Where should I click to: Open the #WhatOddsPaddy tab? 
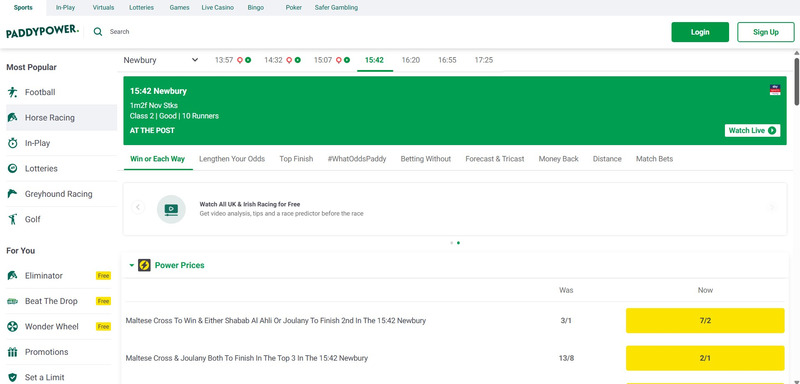(357, 159)
